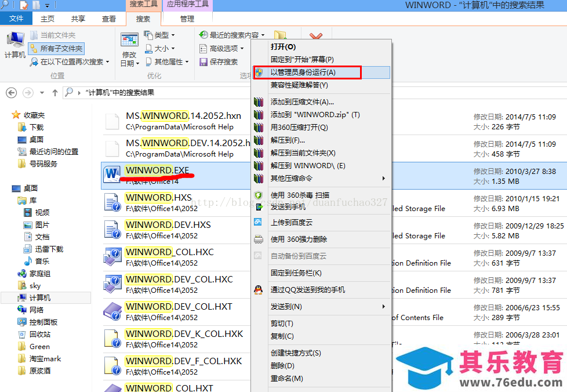Open the Kind filter dropdown

coord(160,35)
